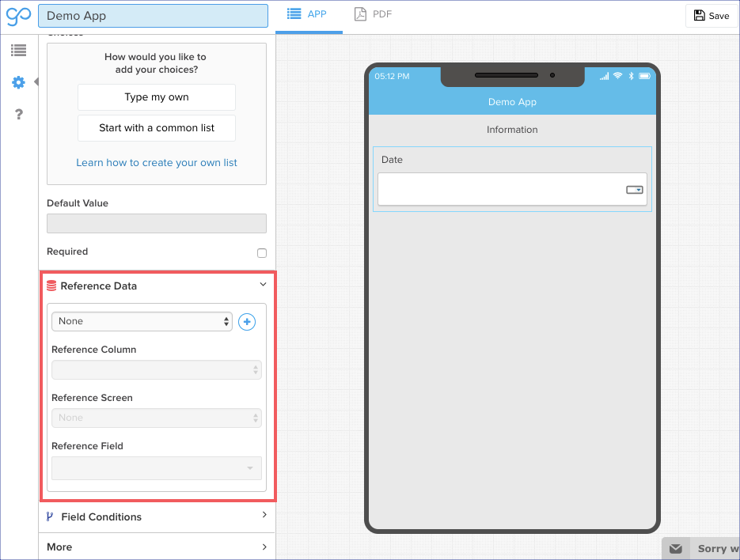Open the None reference data dropdown
740x560 pixels.
[142, 321]
